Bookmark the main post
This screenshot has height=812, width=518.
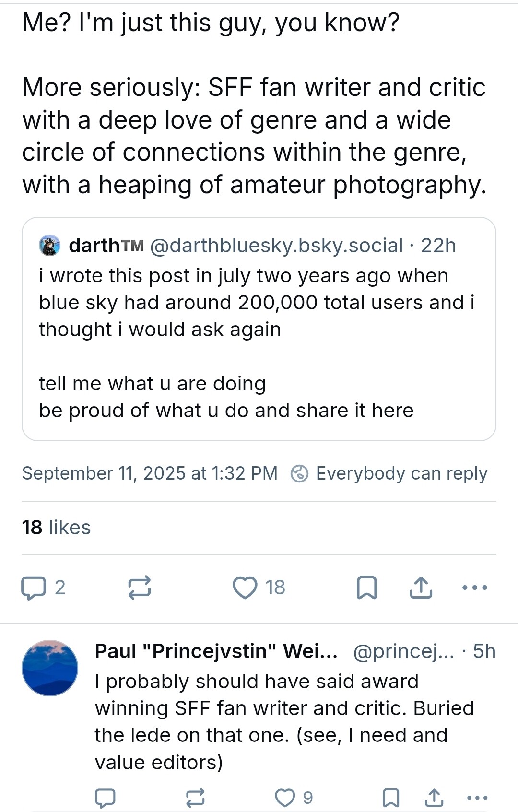click(x=367, y=588)
